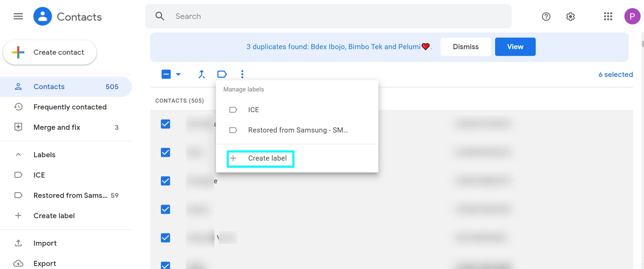Open the Google apps grid
This screenshot has width=644, height=269.
608,17
